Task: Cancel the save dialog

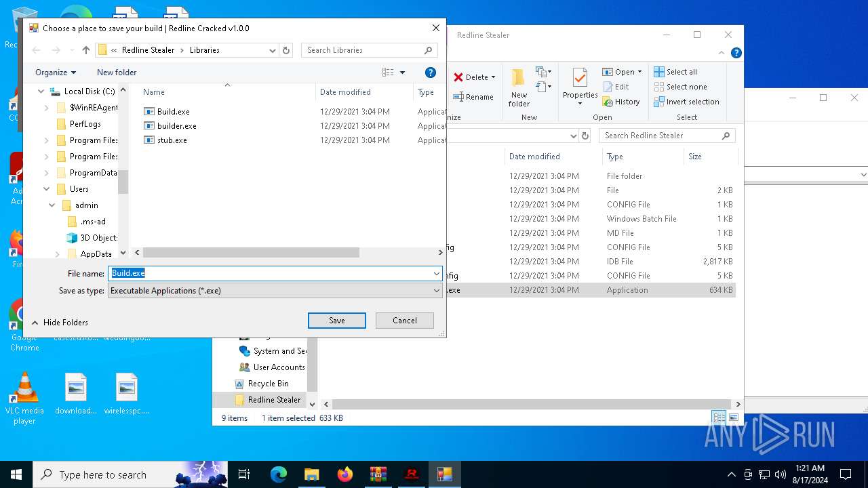Action: (x=405, y=321)
